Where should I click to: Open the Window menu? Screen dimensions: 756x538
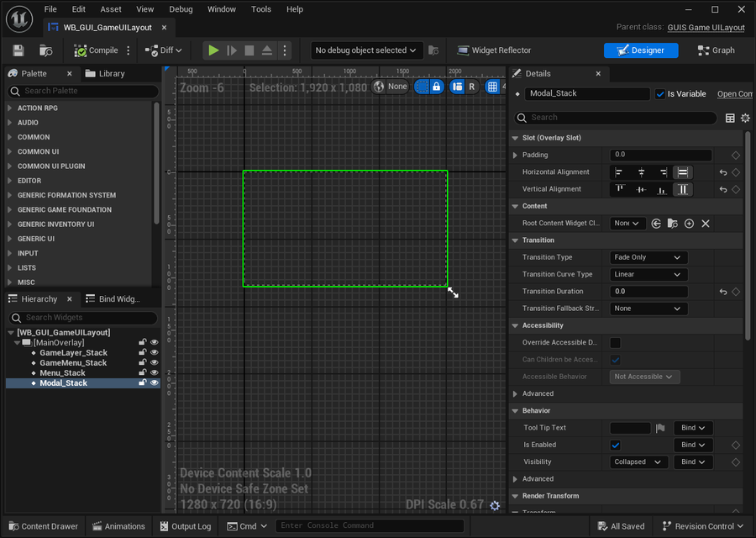221,9
